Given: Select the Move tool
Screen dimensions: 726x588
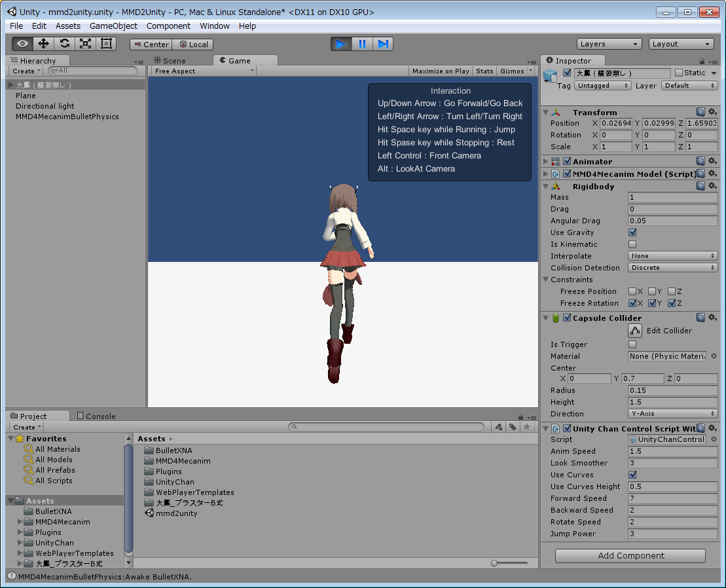Looking at the screenshot, I should [x=43, y=44].
